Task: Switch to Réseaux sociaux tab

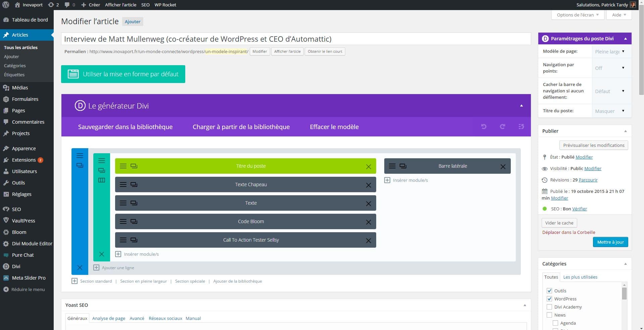Action: pos(165,318)
